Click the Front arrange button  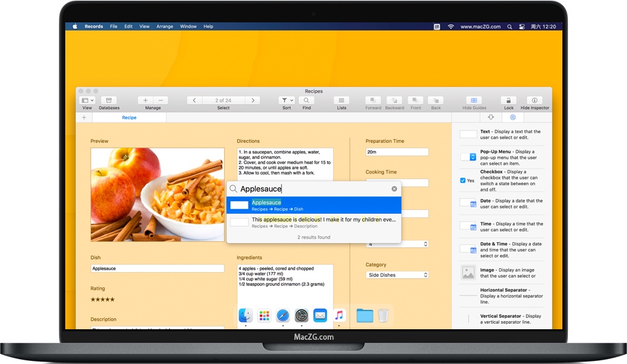(416, 100)
